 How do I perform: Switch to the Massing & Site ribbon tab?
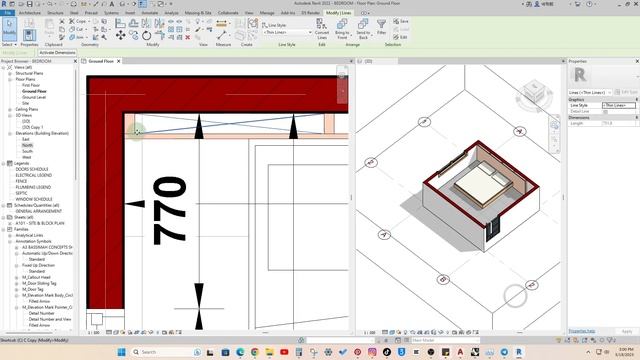(x=198, y=13)
